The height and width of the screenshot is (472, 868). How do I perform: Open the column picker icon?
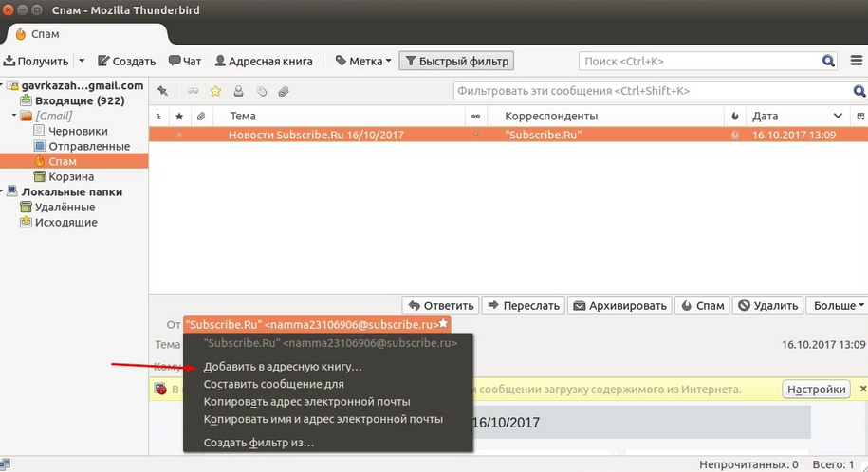[860, 117]
